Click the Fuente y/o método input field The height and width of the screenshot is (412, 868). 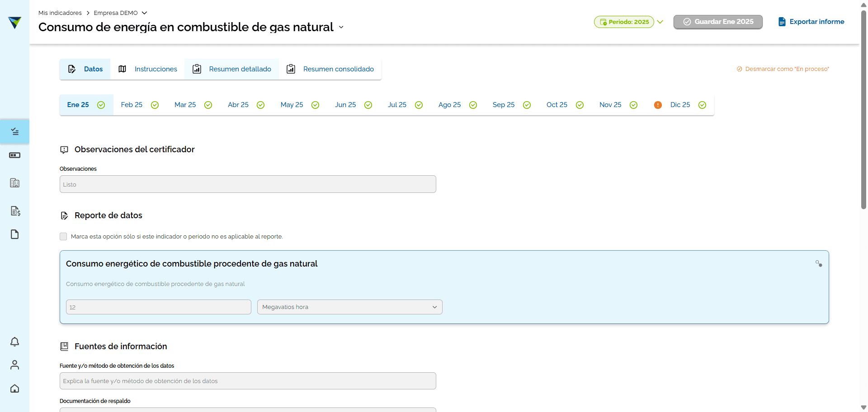pos(248,381)
